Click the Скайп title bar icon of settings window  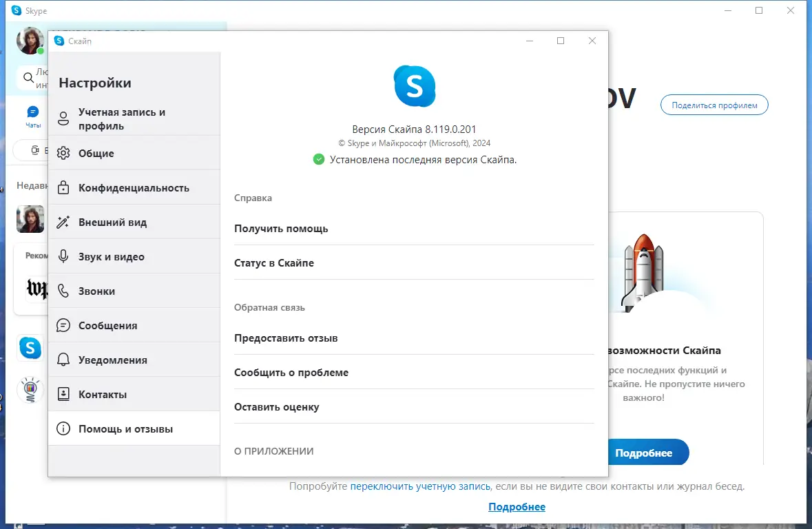[x=59, y=41]
